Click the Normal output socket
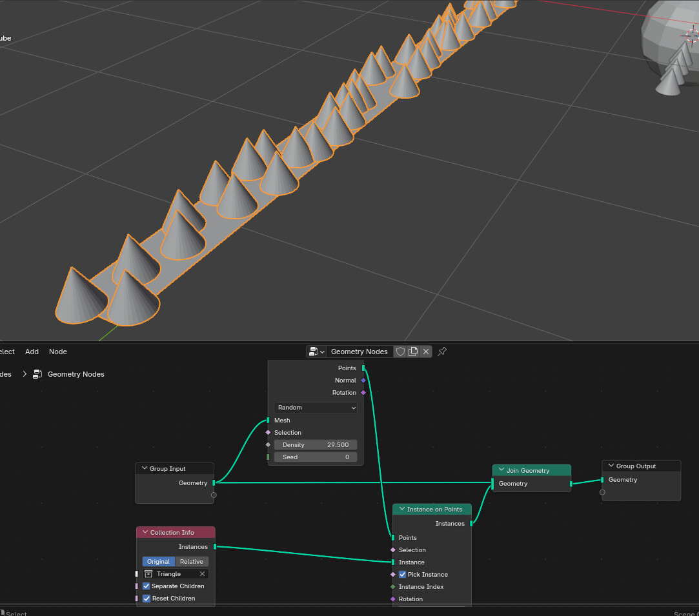This screenshot has height=616, width=699. tap(363, 381)
